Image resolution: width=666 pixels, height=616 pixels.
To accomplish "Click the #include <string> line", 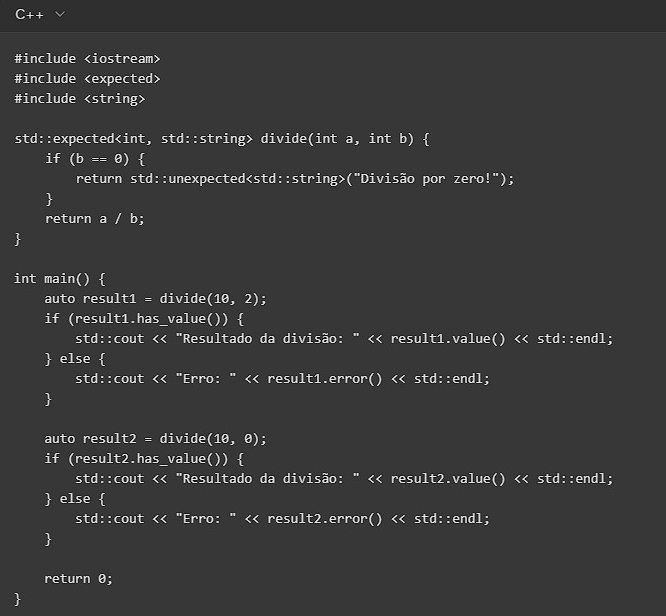I will pos(79,99).
